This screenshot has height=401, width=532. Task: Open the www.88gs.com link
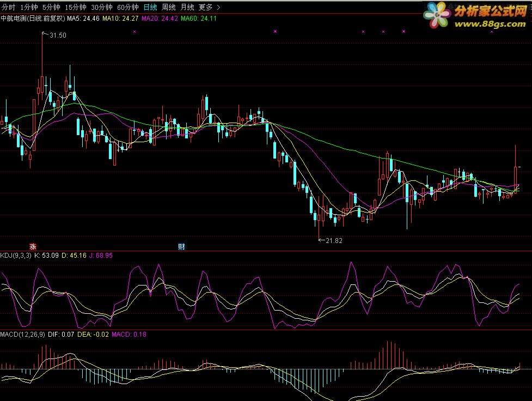pyautogui.click(x=490, y=24)
